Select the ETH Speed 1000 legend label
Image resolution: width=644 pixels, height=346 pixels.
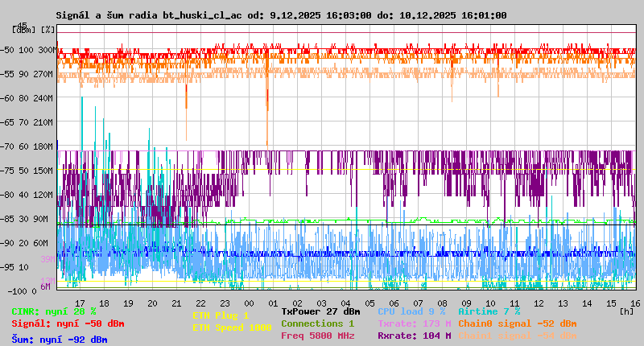tap(232, 327)
